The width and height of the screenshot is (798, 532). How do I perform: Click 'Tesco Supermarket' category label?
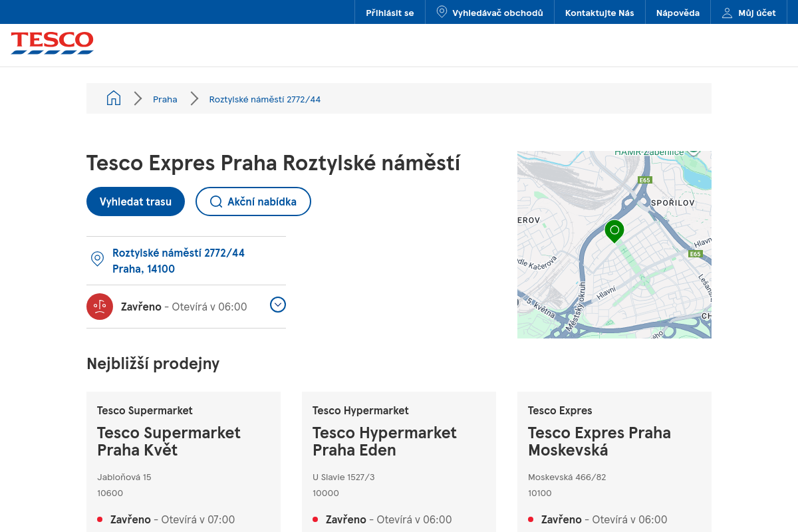click(145, 410)
